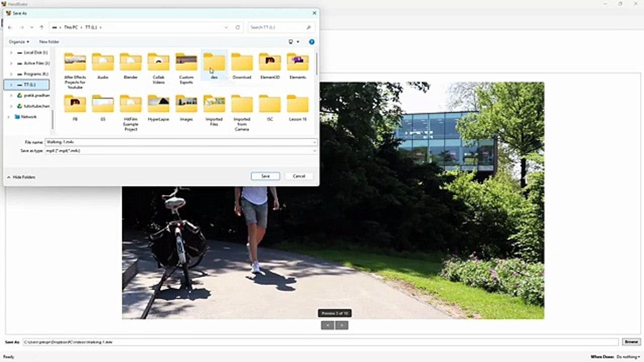Open the Blender folder
This screenshot has height=362, width=644.
click(131, 66)
